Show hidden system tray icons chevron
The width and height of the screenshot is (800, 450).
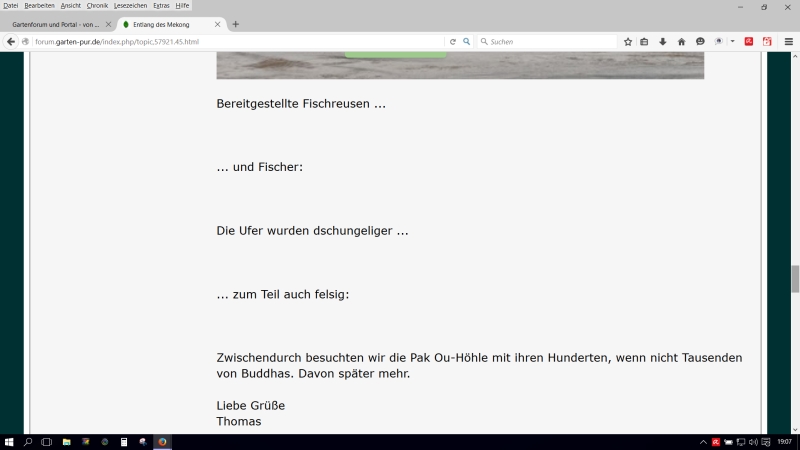click(703, 441)
